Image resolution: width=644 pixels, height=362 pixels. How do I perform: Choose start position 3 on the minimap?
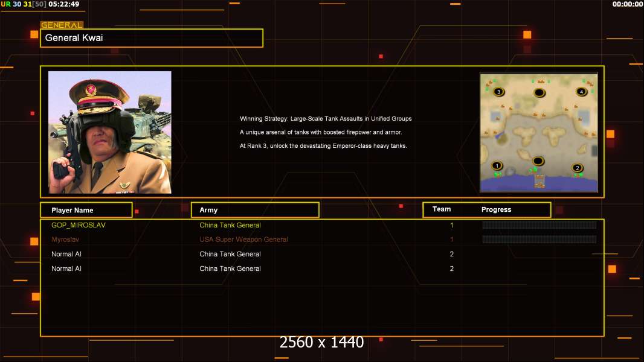(x=498, y=92)
